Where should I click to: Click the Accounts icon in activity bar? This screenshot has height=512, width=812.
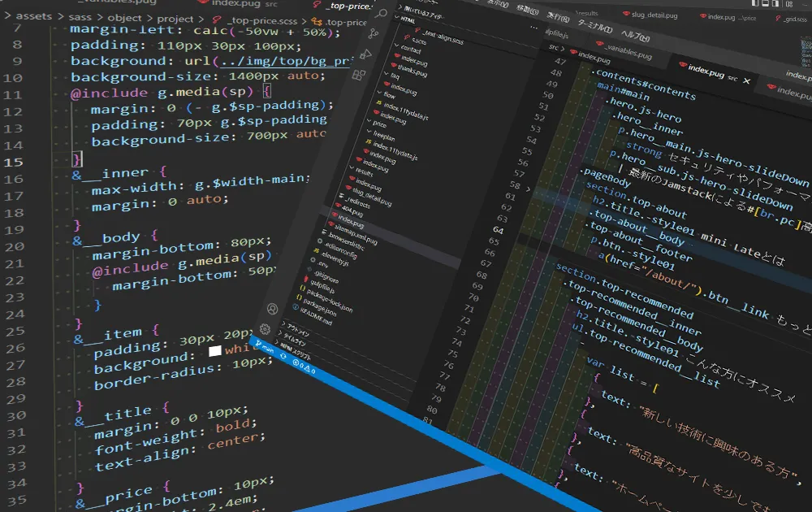pyautogui.click(x=273, y=309)
